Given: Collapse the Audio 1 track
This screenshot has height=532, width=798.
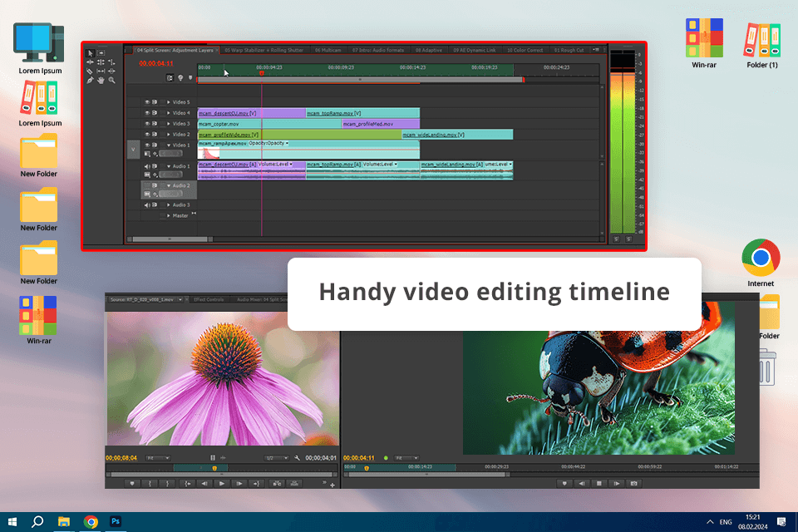Looking at the screenshot, I should coord(169,166).
